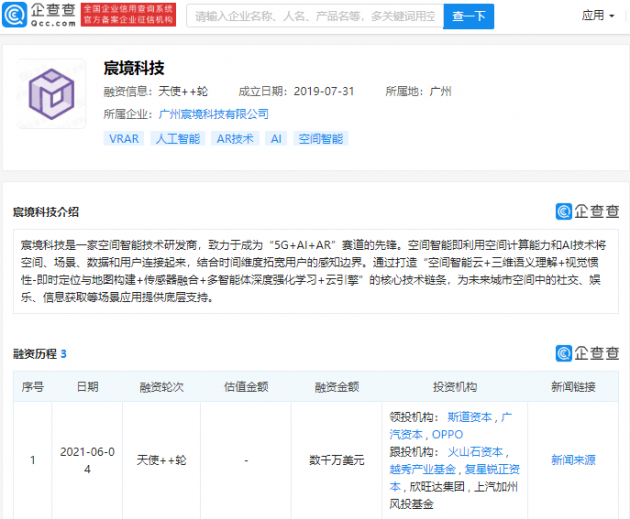Screen dimensions: 630x519
Task: Click the 投资机构 column header
Action: click(455, 387)
